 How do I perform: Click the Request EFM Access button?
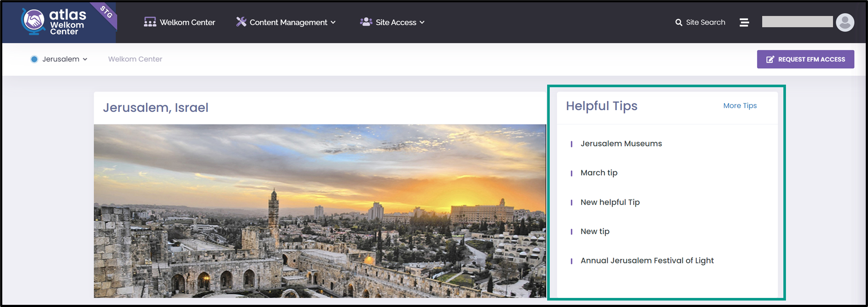[805, 60]
